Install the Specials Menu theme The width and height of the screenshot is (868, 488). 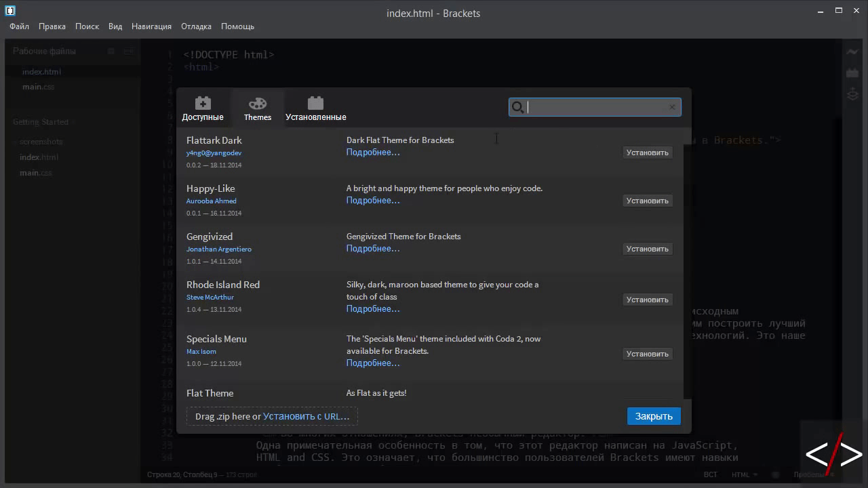tap(647, 354)
